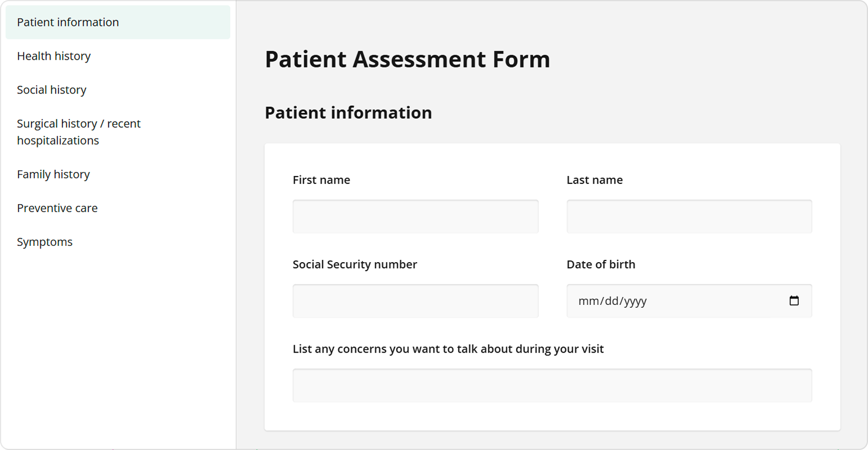
Task: Switch to the Health history section
Action: tap(54, 56)
